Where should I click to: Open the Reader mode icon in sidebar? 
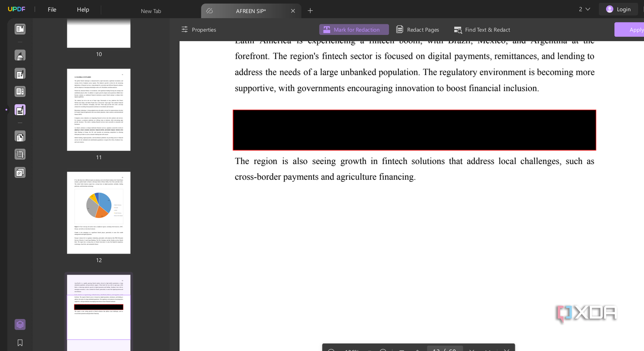[x=20, y=29]
